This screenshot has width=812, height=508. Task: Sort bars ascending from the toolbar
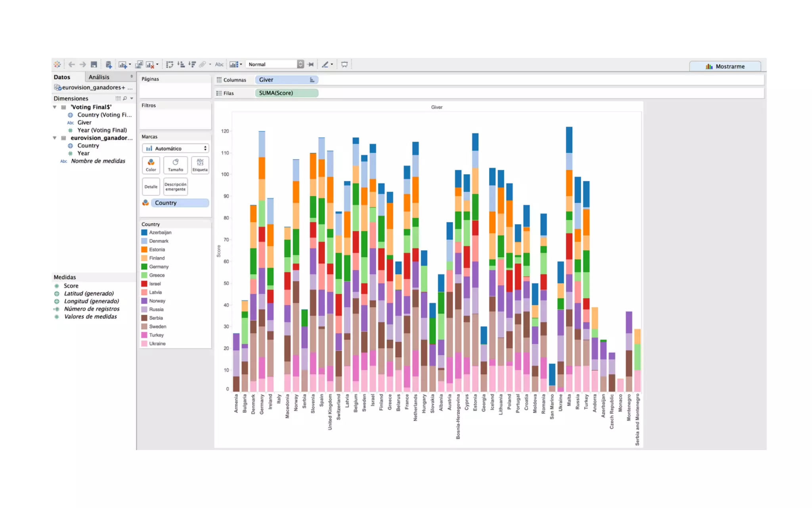pos(181,64)
